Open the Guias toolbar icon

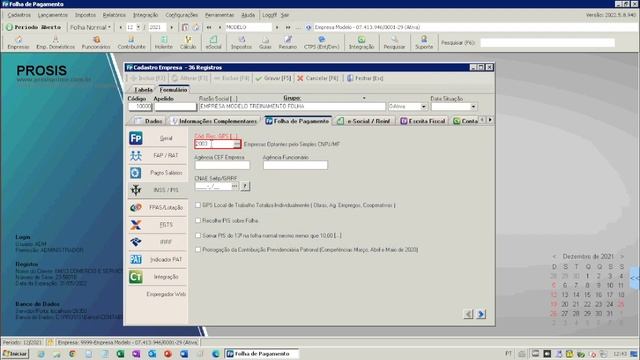[265, 42]
